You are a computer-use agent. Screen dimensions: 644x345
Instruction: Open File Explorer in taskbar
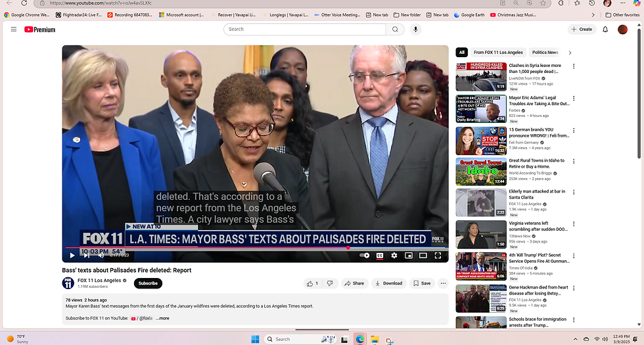coord(375,339)
